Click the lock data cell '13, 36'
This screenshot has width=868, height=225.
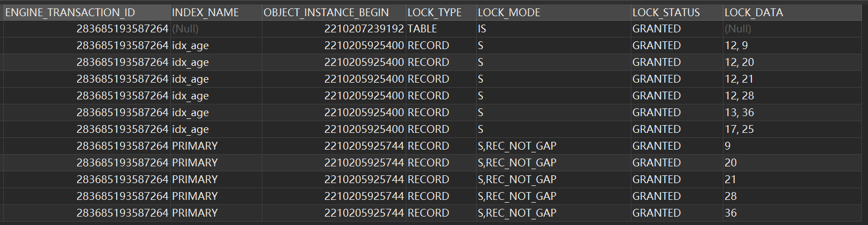(795, 112)
